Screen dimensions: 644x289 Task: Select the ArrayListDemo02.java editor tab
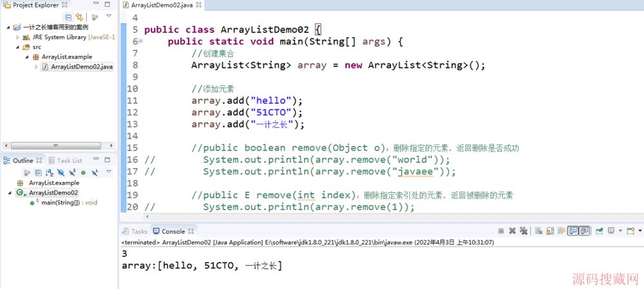pyautogui.click(x=163, y=5)
